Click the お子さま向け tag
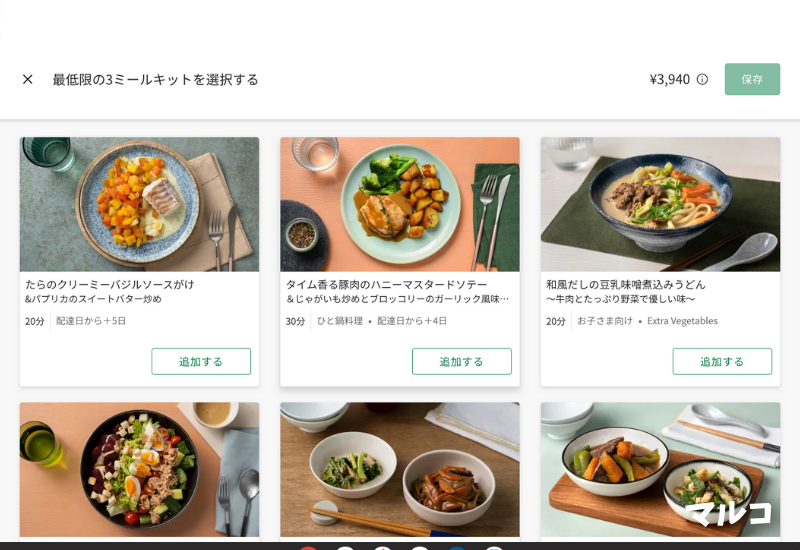This screenshot has height=550, width=800. coord(605,321)
